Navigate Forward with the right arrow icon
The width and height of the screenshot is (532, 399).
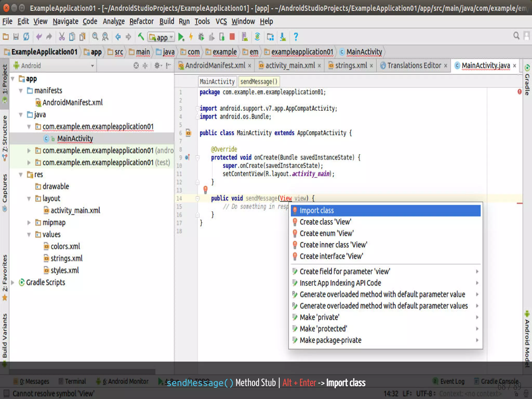pyautogui.click(x=128, y=37)
